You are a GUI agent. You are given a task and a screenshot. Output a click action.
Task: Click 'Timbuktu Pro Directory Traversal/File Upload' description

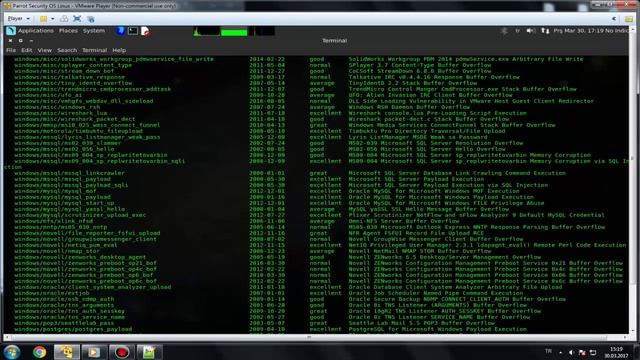(427, 131)
